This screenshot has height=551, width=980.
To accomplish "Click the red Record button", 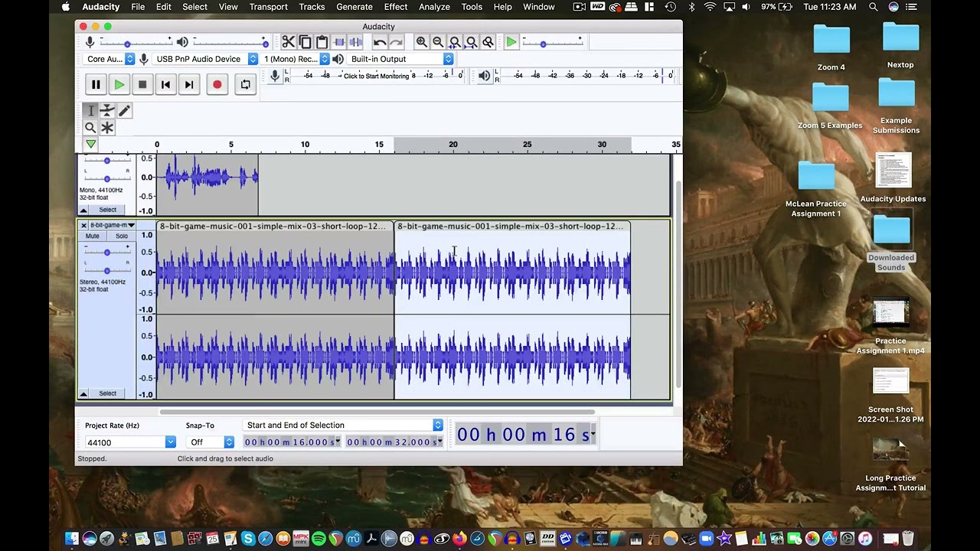I will pyautogui.click(x=217, y=84).
